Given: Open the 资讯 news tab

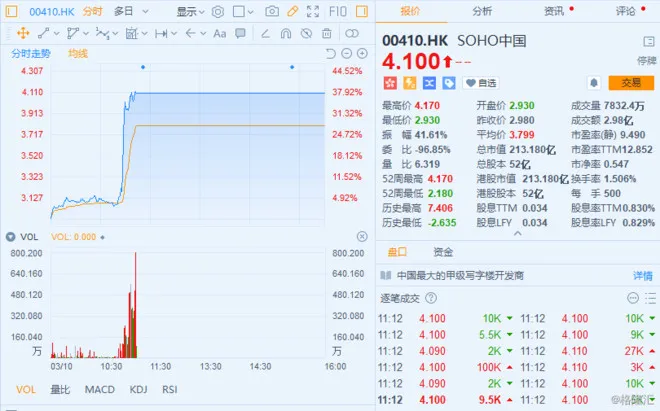Looking at the screenshot, I should pyautogui.click(x=554, y=11).
